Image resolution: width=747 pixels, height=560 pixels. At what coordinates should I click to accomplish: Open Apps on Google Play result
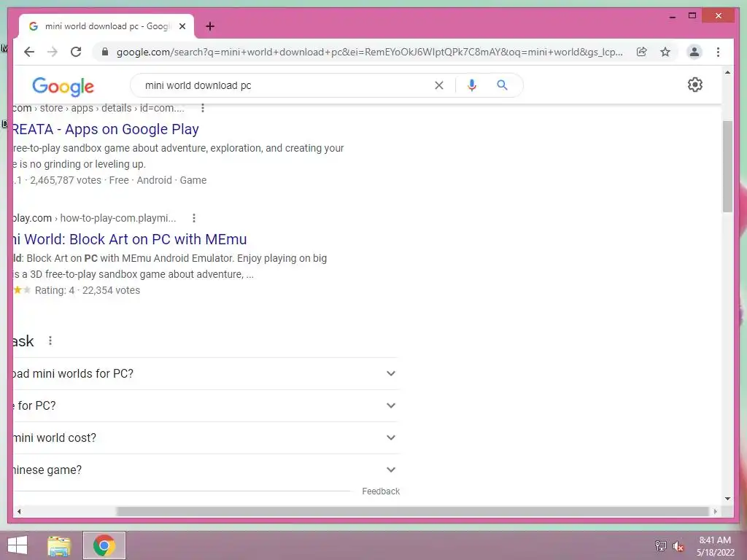(106, 129)
